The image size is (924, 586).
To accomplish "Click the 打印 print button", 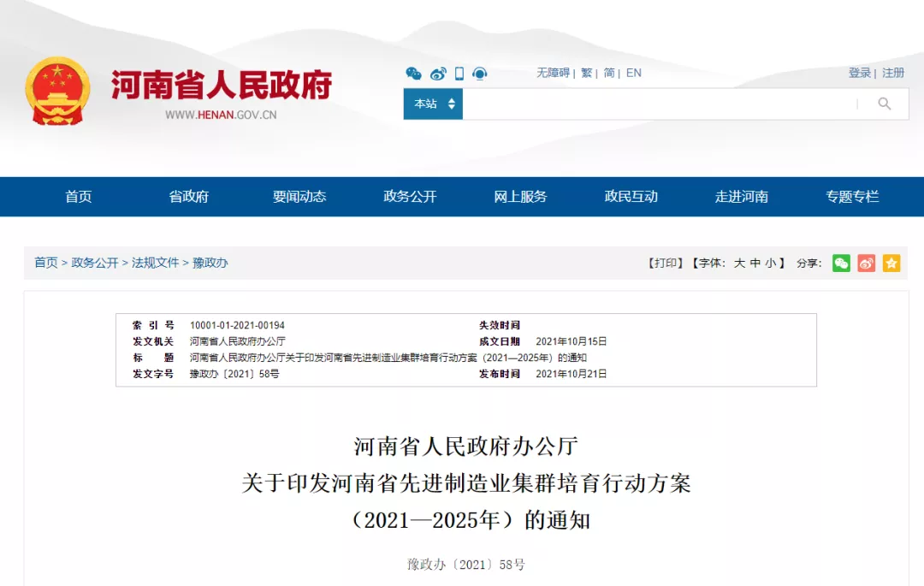I will point(666,263).
